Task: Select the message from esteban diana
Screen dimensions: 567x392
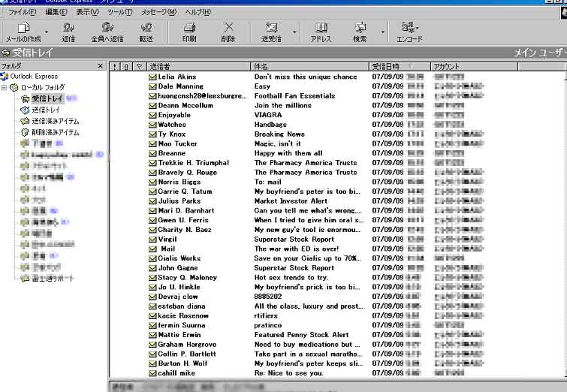Action: [x=182, y=306]
